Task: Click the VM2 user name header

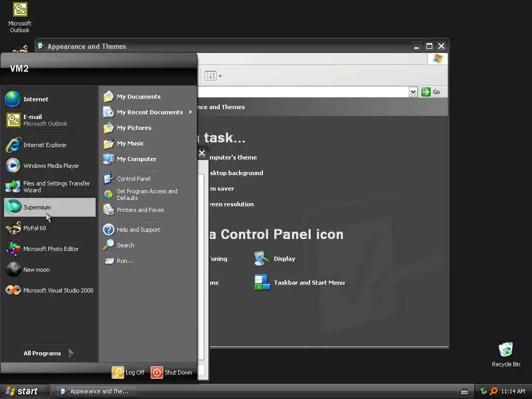Action: click(19, 69)
